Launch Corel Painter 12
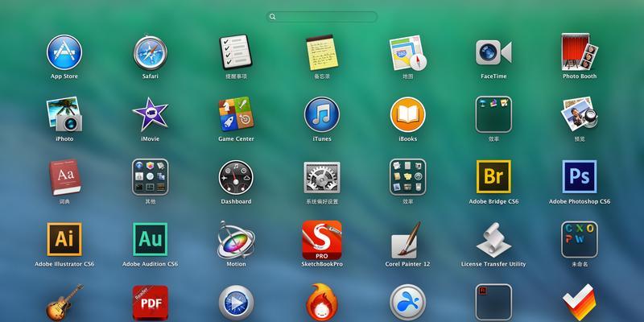The height and width of the screenshot is (322, 644). (407, 239)
